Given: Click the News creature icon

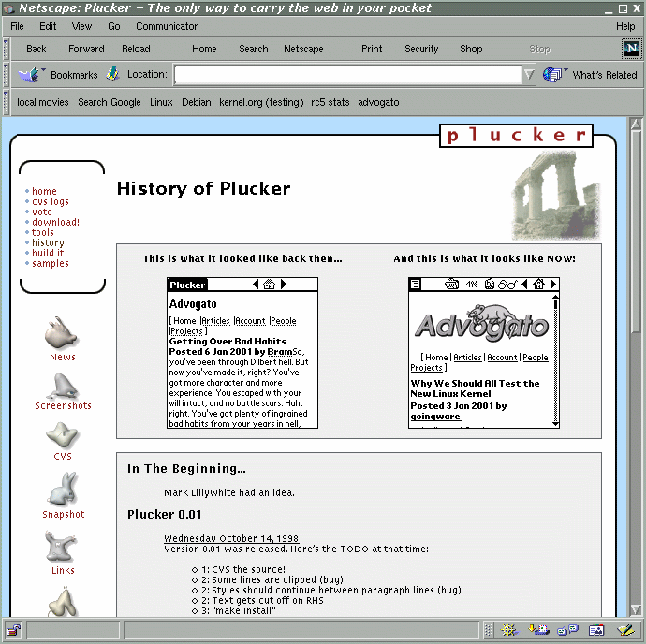Looking at the screenshot, I should click(x=61, y=332).
